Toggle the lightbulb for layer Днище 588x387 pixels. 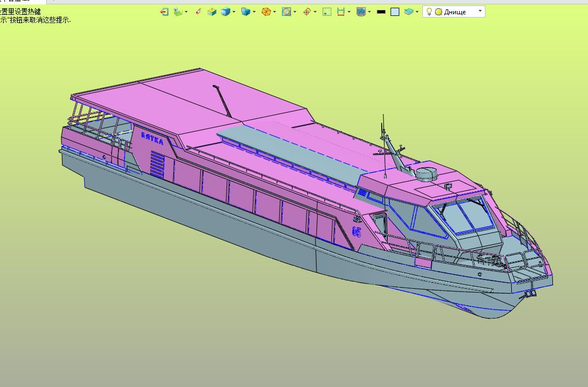click(429, 12)
